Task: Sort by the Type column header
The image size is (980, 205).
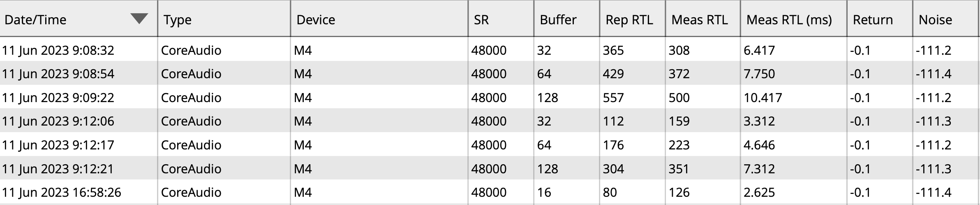Action: click(178, 20)
